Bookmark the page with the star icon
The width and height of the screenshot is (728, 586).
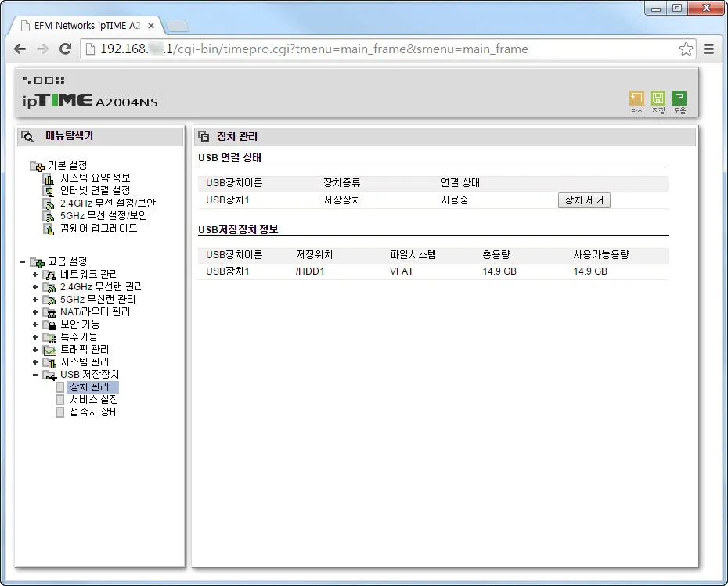click(x=686, y=49)
